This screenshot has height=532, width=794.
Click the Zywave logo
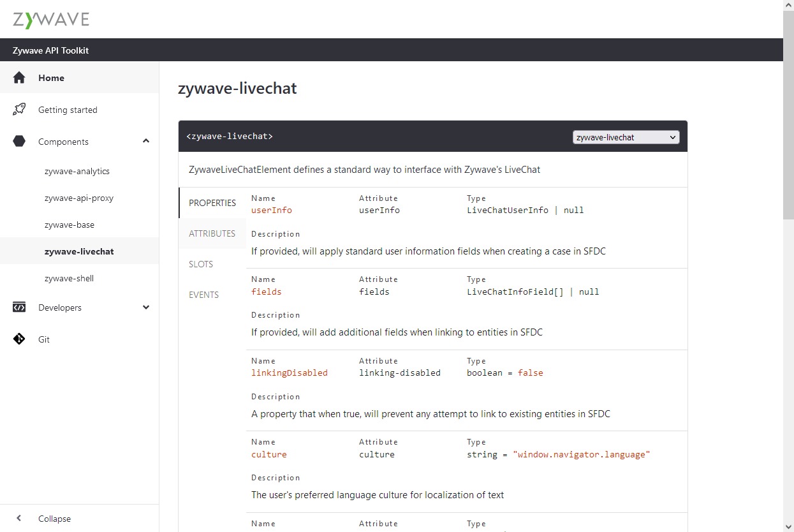tap(51, 19)
